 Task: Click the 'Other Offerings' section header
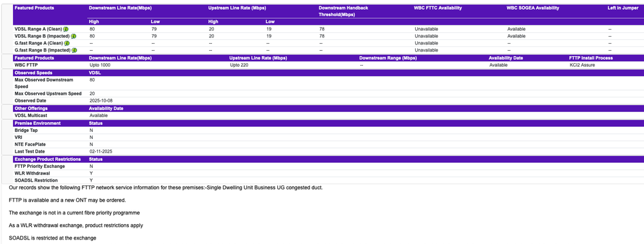(x=31, y=109)
